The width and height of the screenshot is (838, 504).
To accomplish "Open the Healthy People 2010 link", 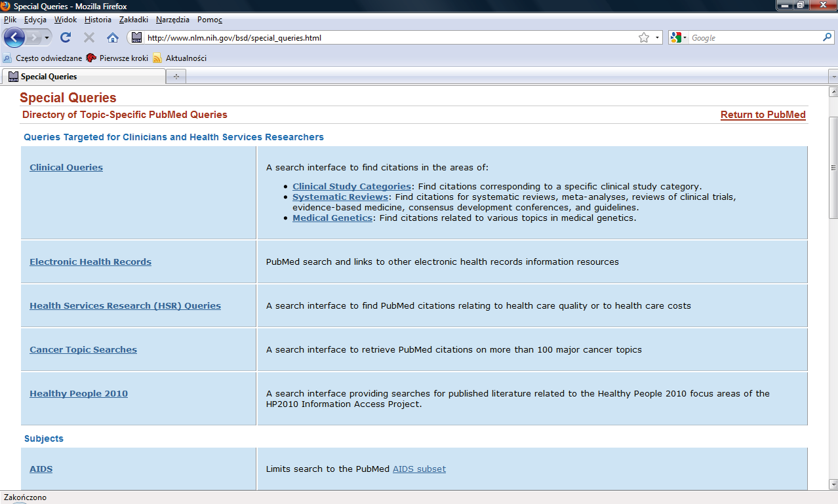I will point(79,393).
